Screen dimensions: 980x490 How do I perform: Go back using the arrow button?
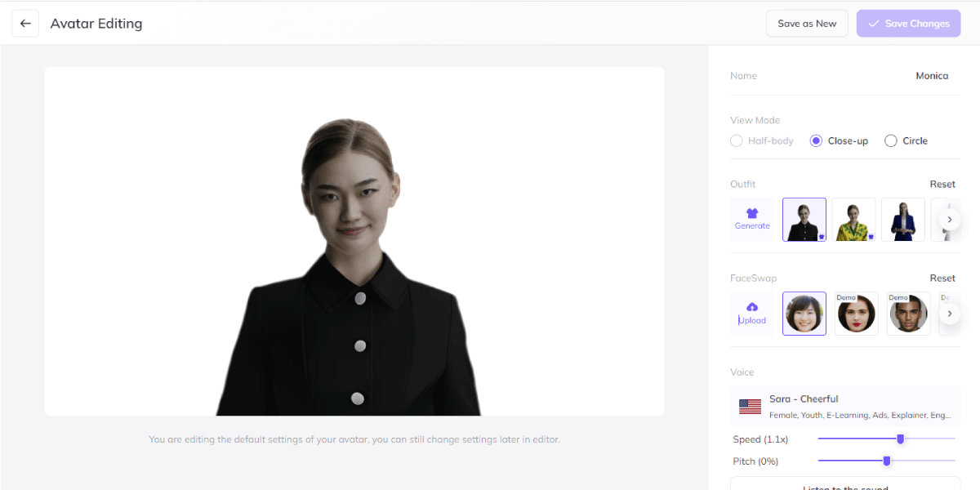click(25, 24)
